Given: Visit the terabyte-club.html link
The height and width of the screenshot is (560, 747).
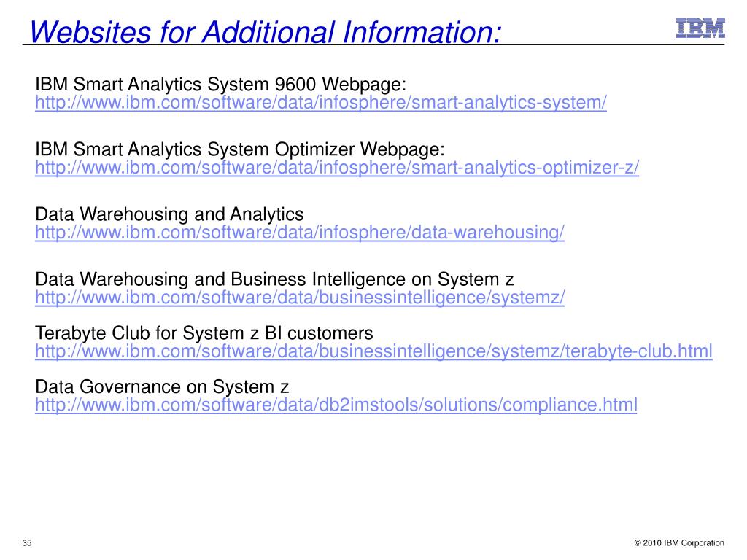Looking at the screenshot, I should pyautogui.click(x=373, y=351).
